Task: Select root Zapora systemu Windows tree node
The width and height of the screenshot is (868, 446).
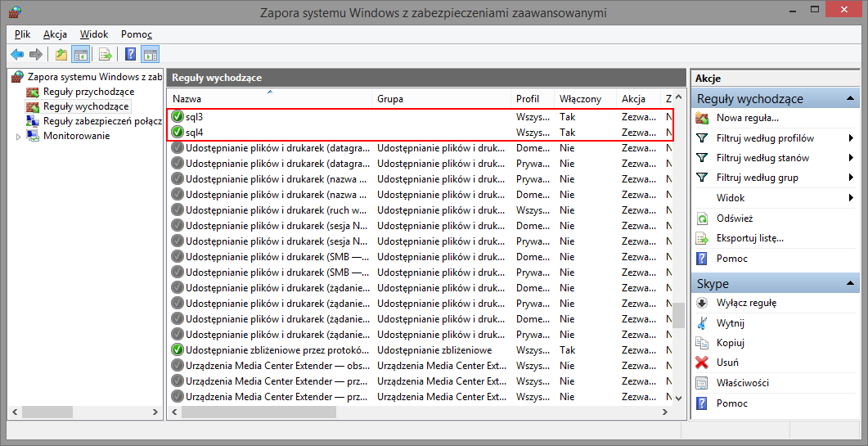Action: (x=94, y=76)
